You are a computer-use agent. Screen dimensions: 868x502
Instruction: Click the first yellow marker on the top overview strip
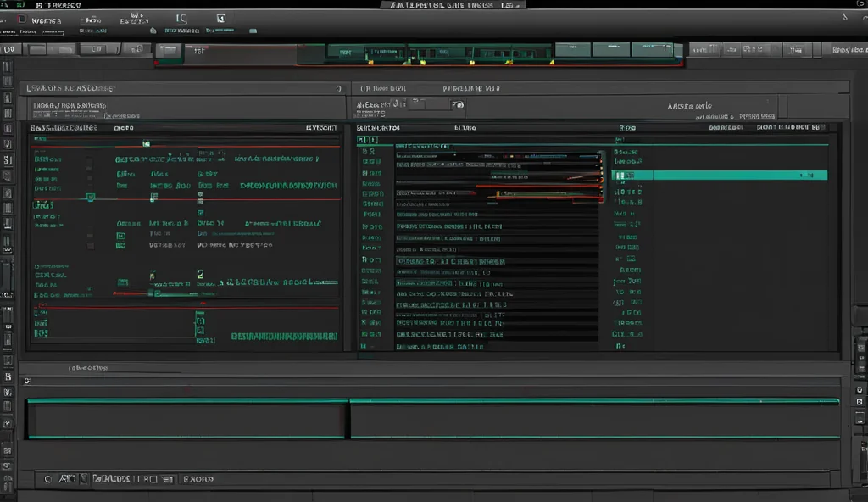click(370, 61)
